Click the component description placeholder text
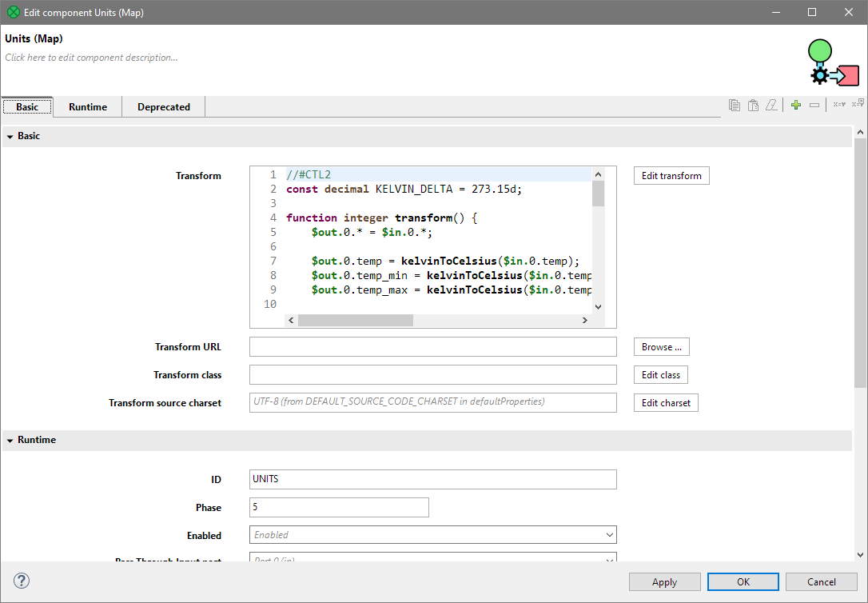868x603 pixels. (90, 58)
